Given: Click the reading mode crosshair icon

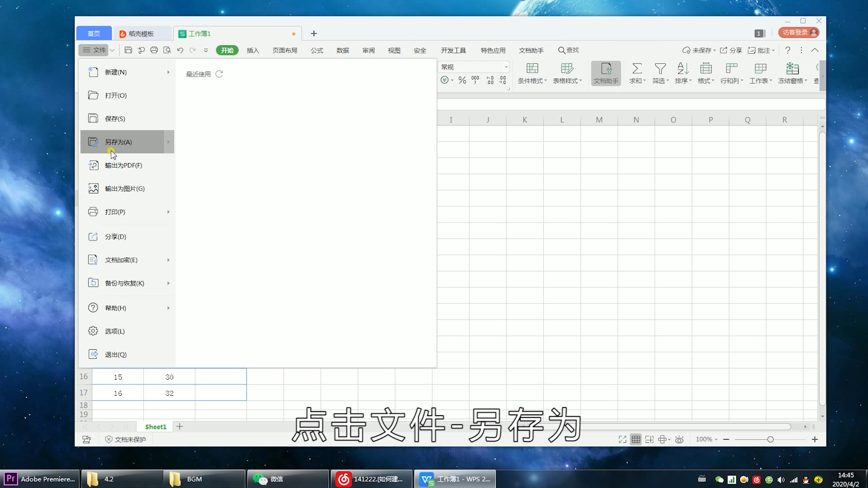Looking at the screenshot, I should tap(662, 439).
